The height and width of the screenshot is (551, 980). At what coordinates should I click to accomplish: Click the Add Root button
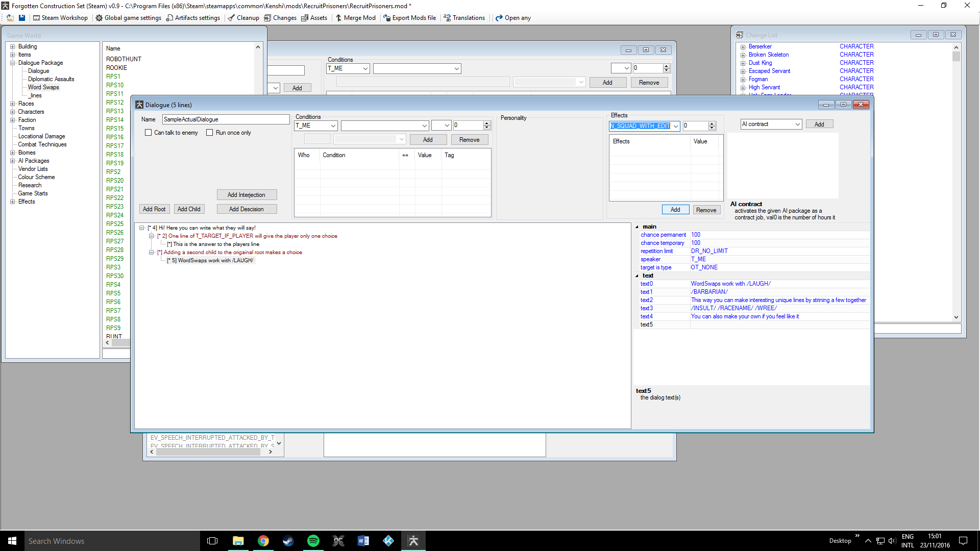[154, 209]
